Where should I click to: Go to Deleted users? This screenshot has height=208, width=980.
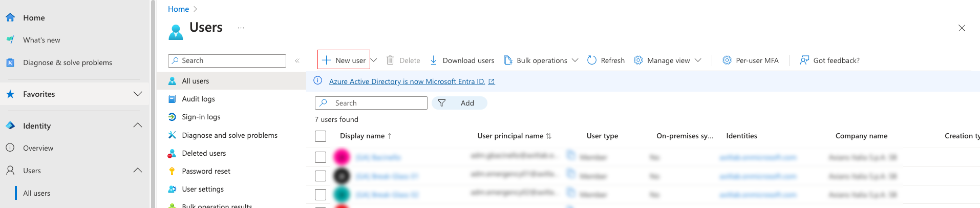[x=203, y=153]
